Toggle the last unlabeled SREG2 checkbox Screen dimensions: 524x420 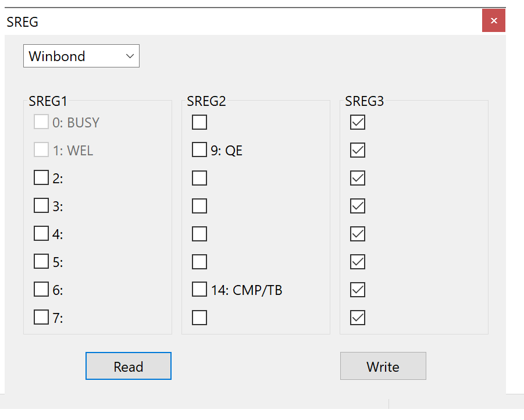click(x=199, y=318)
